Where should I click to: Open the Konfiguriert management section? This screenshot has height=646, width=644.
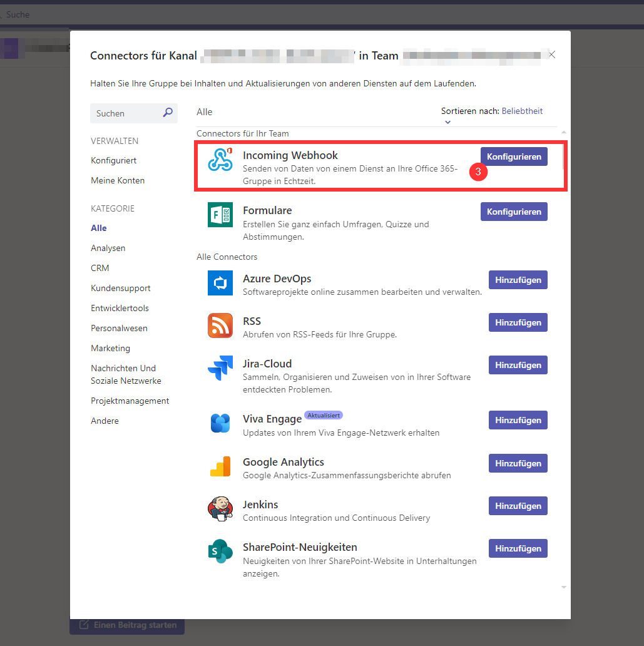tap(114, 160)
